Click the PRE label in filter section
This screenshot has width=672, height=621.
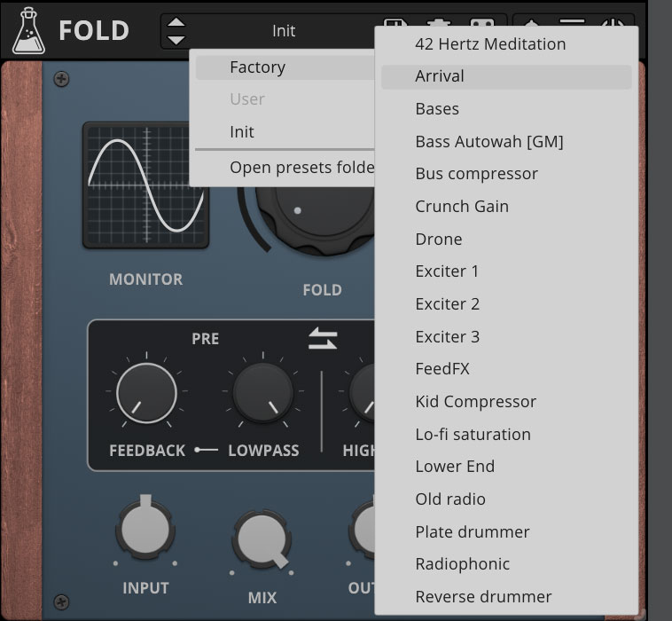pos(205,339)
